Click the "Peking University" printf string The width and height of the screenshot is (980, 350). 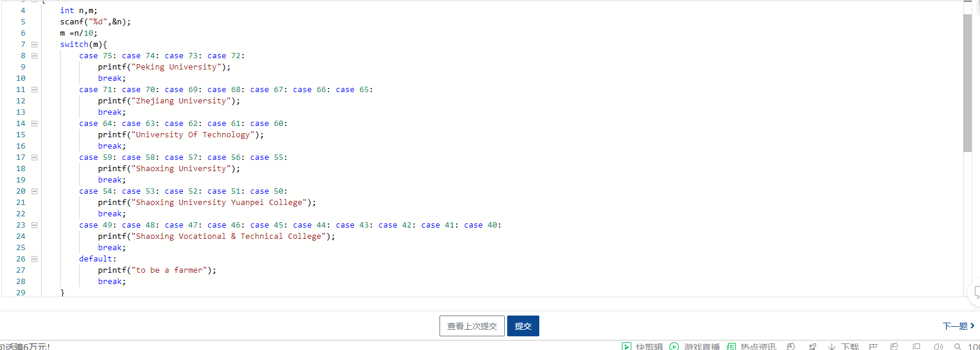pos(176,67)
